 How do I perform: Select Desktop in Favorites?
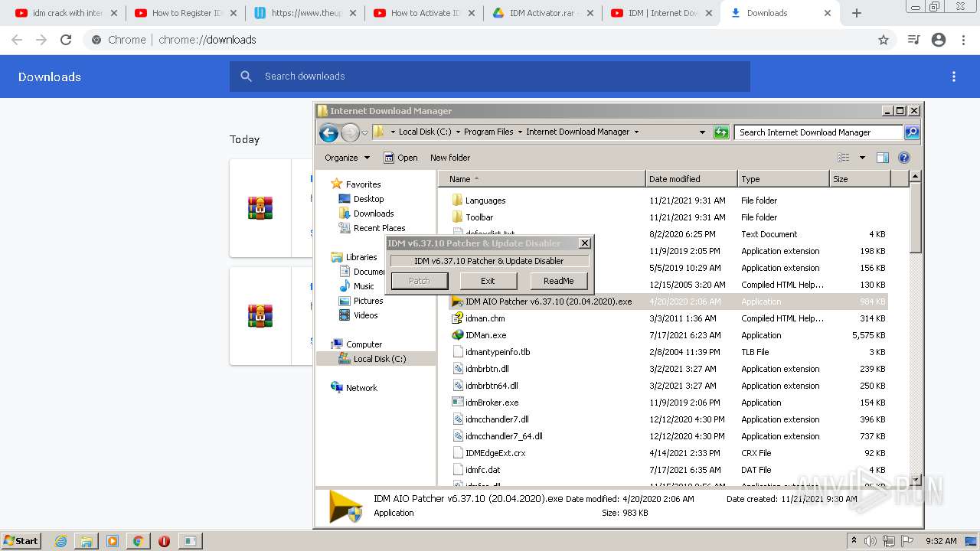point(368,199)
